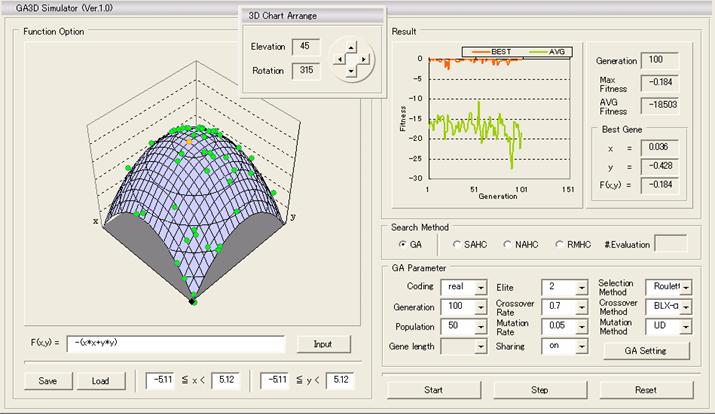Image resolution: width=715 pixels, height=414 pixels.
Task: Click the Load button
Action: click(101, 381)
